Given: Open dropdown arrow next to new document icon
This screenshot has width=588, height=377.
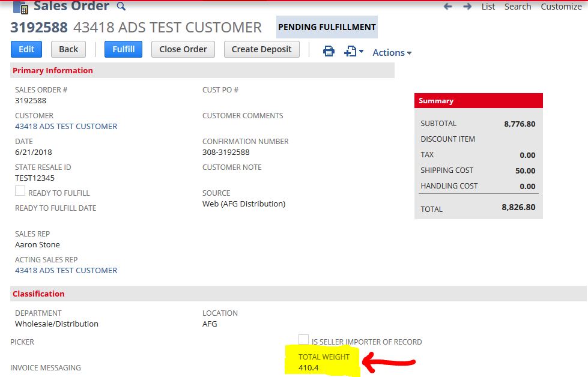Looking at the screenshot, I should click(x=361, y=52).
